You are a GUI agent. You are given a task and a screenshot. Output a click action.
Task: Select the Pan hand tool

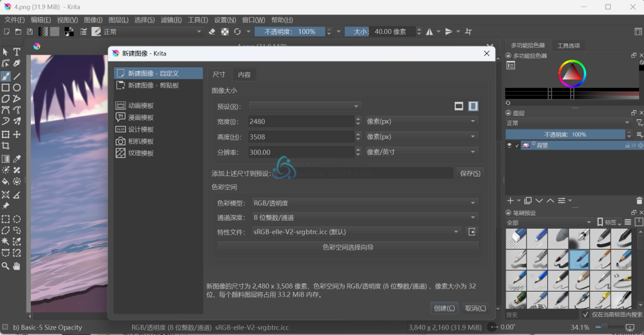point(17,266)
